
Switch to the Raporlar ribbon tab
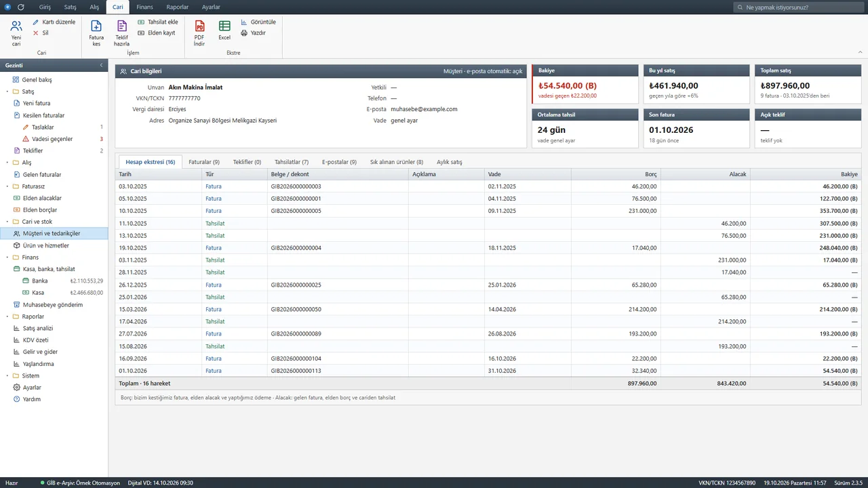178,7
